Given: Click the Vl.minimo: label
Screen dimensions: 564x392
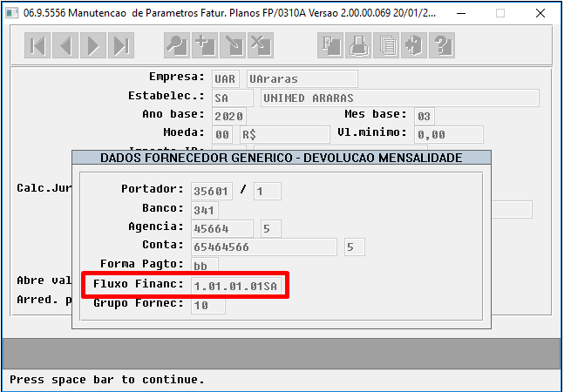Looking at the screenshot, I should [x=372, y=132].
